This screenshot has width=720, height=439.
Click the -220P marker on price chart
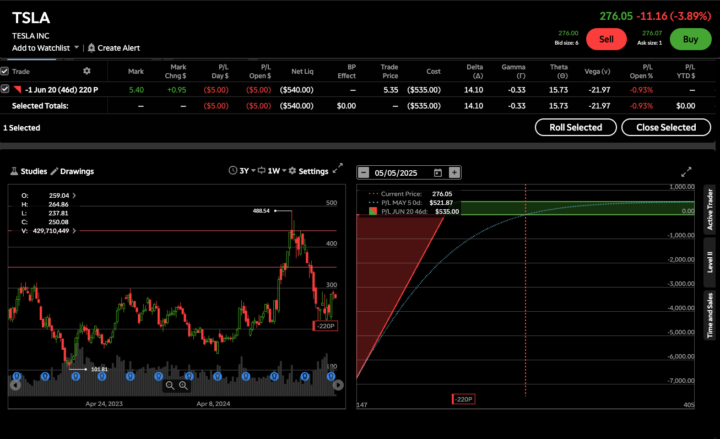click(325, 326)
